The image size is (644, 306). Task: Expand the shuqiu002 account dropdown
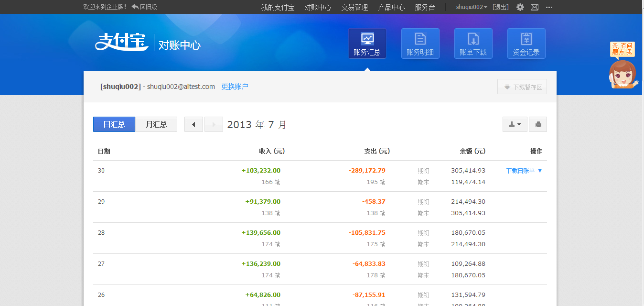pos(472,7)
